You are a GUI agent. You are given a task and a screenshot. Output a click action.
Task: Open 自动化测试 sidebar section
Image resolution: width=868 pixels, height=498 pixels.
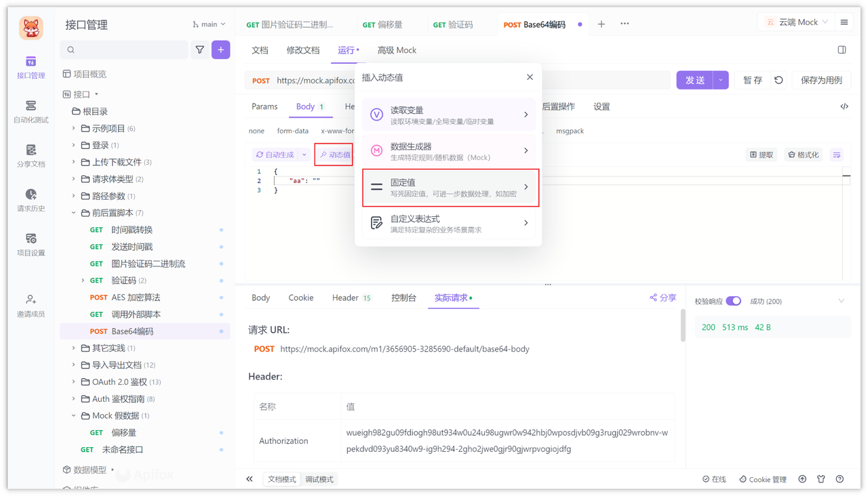[31, 112]
